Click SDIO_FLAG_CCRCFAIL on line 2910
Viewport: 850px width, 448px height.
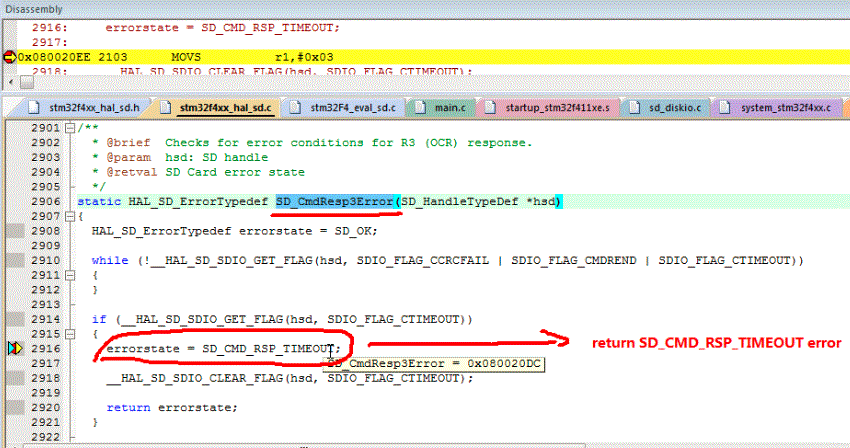[x=422, y=260]
